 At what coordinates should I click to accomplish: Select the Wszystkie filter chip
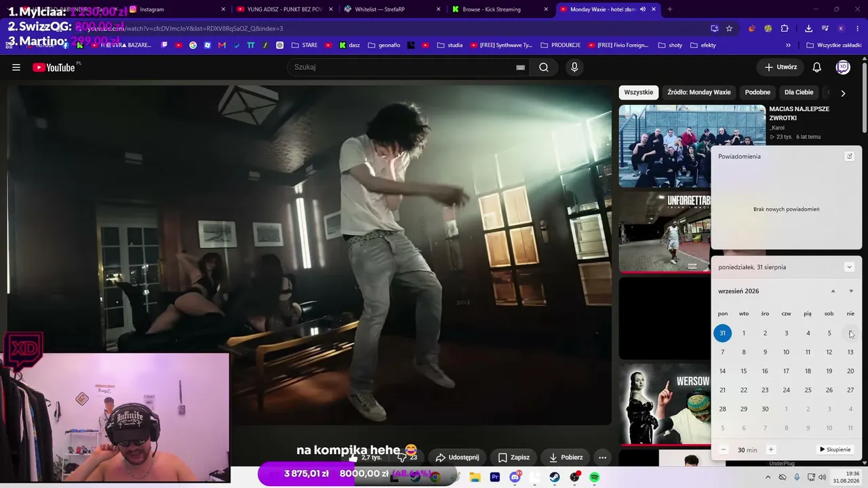pos(639,92)
